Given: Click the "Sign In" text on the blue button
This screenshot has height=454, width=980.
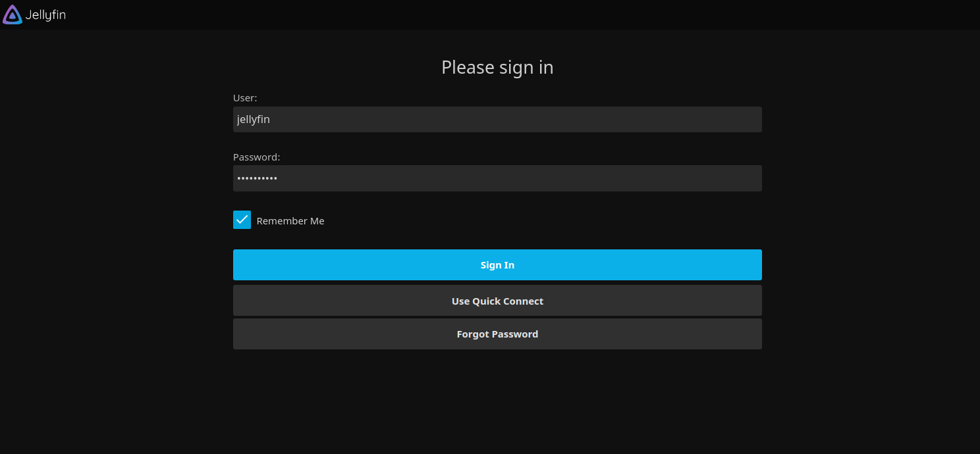Looking at the screenshot, I should tap(497, 265).
